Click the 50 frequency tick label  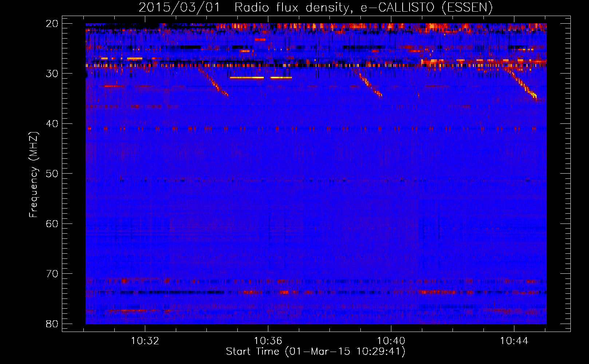(52, 174)
